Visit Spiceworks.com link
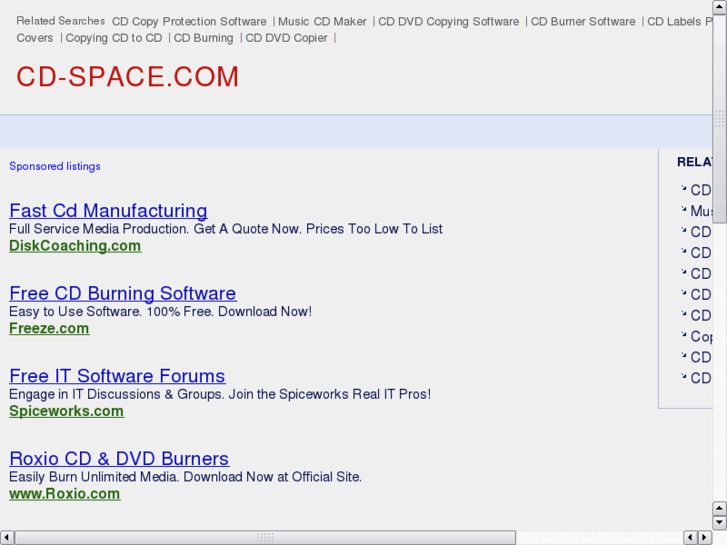 tap(66, 411)
